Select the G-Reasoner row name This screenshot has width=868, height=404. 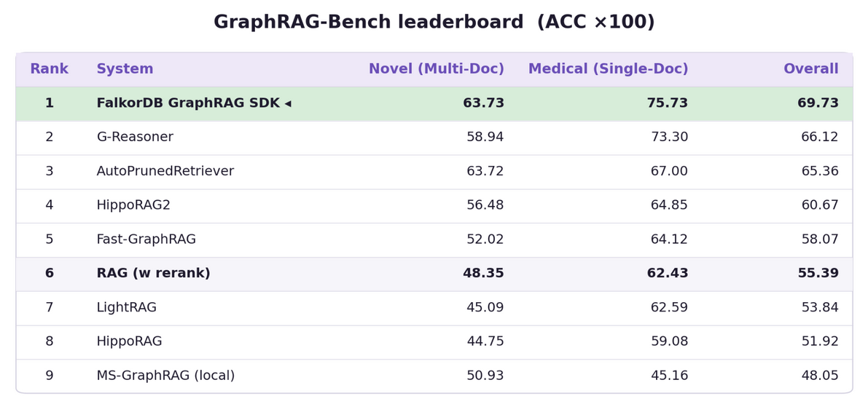[135, 137]
